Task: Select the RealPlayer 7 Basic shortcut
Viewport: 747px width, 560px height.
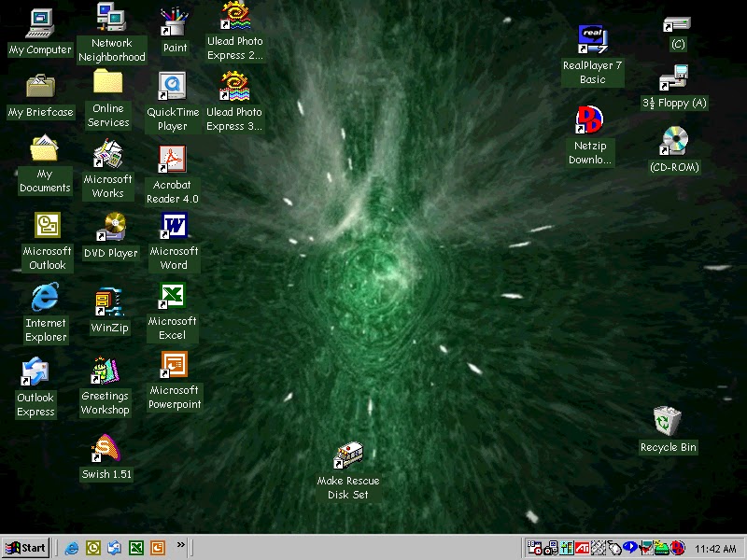Action: pyautogui.click(x=592, y=55)
